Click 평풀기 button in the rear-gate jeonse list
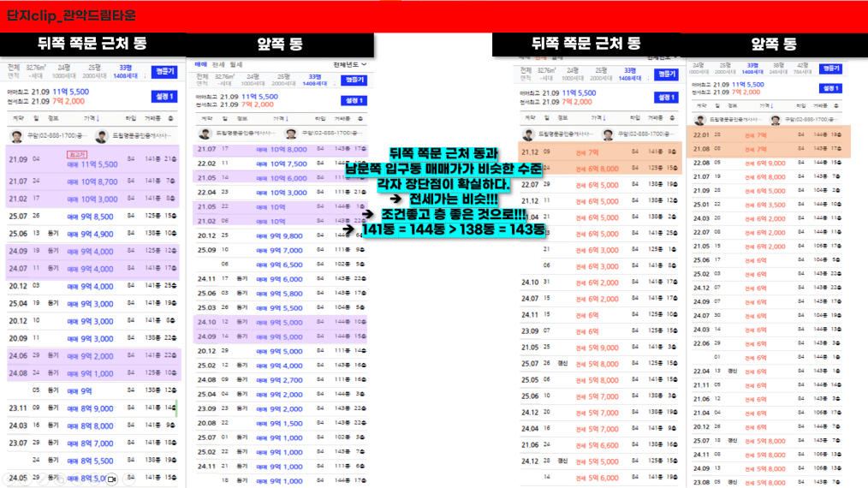The height and width of the screenshot is (488, 868). pyautogui.click(x=667, y=74)
